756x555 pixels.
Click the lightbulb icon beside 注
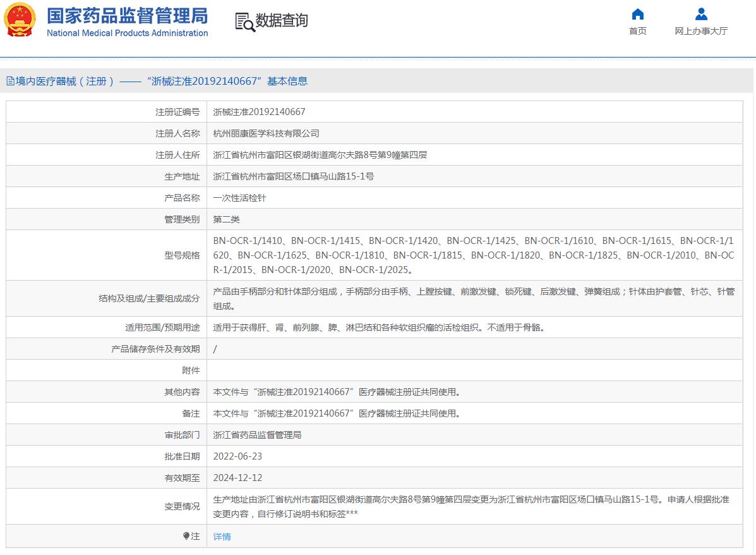click(186, 535)
